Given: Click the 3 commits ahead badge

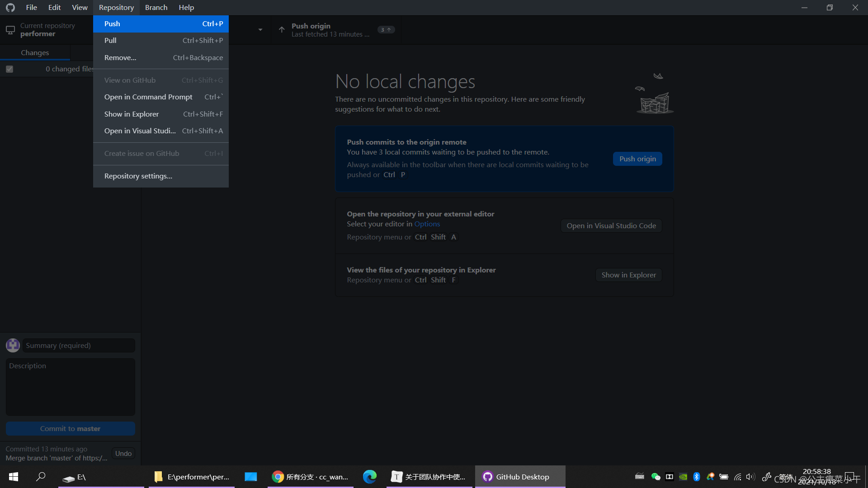Looking at the screenshot, I should pos(386,30).
